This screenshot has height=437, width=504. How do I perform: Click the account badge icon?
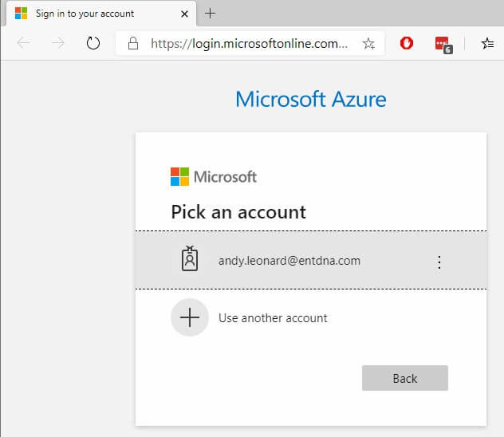pyautogui.click(x=190, y=258)
